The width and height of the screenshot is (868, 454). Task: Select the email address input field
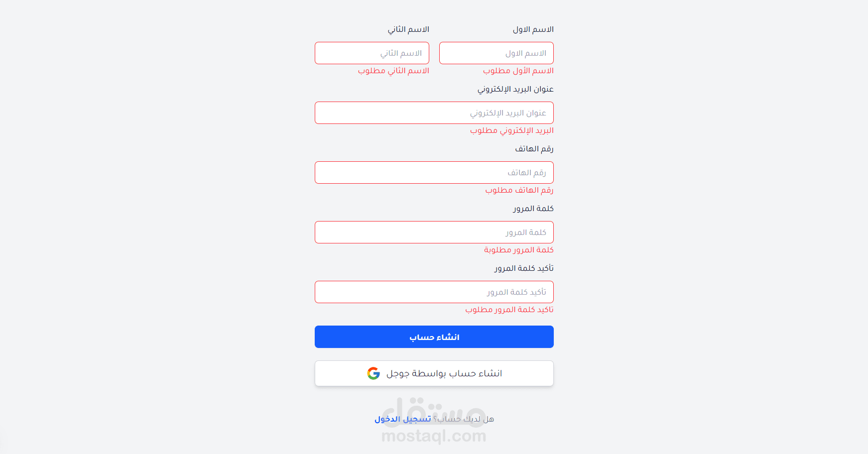[x=434, y=113]
